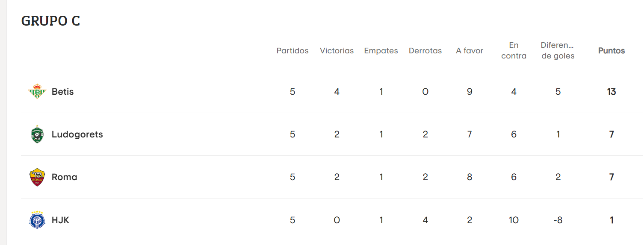Screen dimensions: 644x245
Task: Open the Betis team name link
Action: [x=63, y=92]
